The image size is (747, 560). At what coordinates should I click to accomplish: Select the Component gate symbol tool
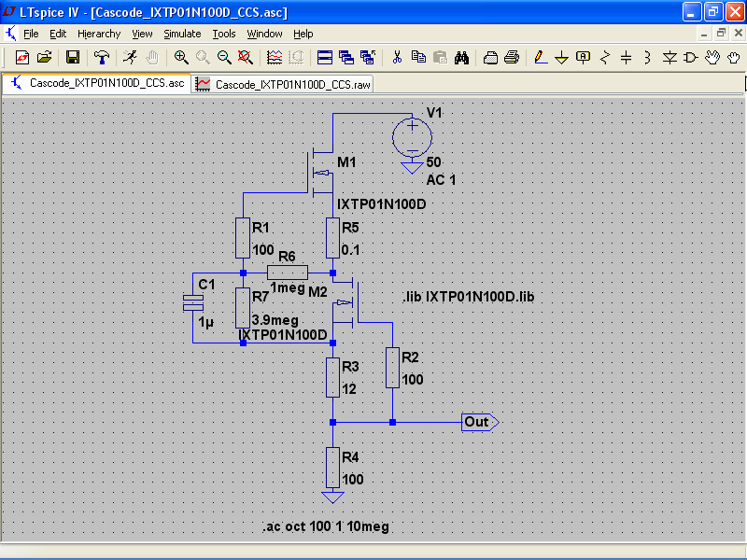pyautogui.click(x=690, y=58)
